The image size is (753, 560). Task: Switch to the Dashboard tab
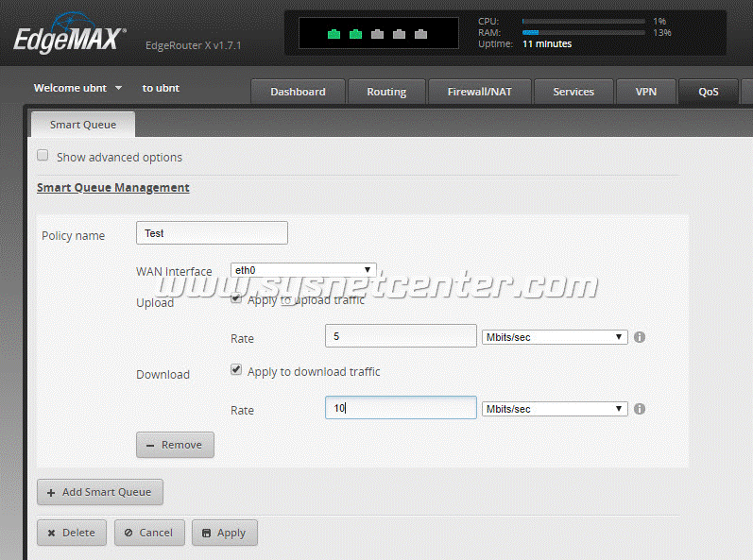pos(298,92)
